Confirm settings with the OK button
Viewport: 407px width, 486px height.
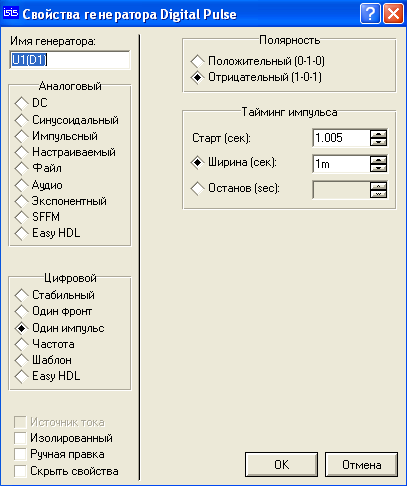[x=281, y=464]
